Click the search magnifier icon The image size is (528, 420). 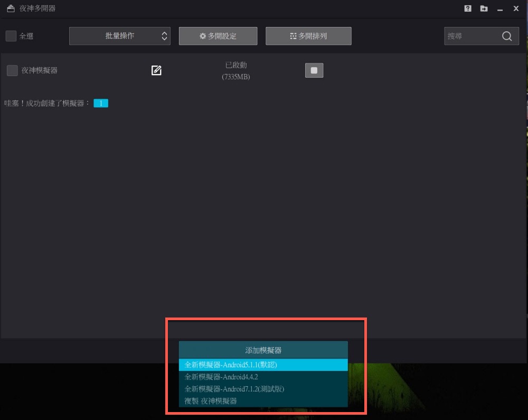[x=507, y=36]
